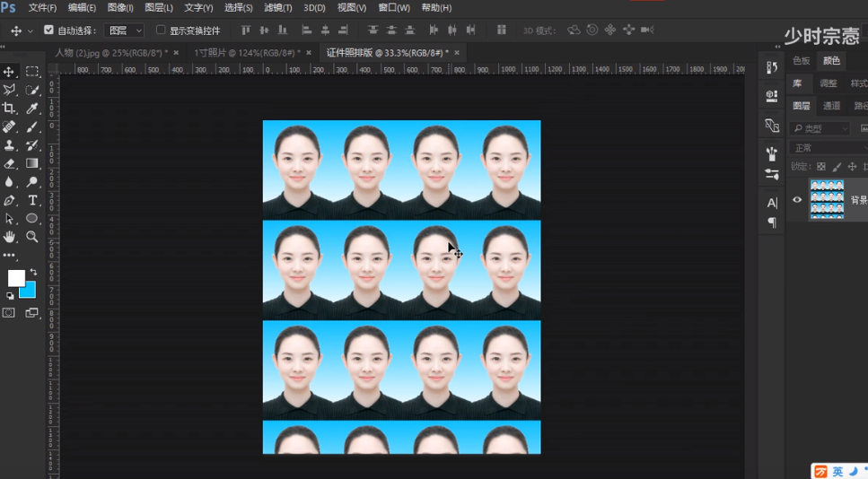Screen dimensions: 868x479
Task: Hide the 背景 layer with eye icon
Action: coord(797,200)
